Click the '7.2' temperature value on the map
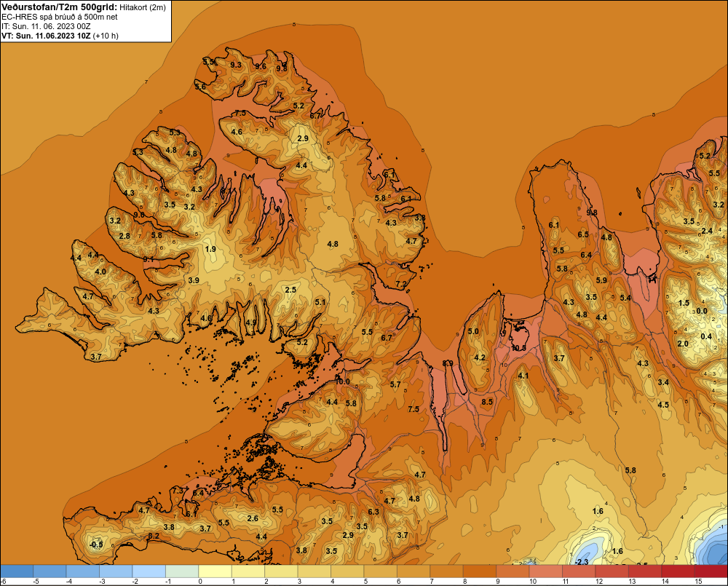 tap(400, 284)
